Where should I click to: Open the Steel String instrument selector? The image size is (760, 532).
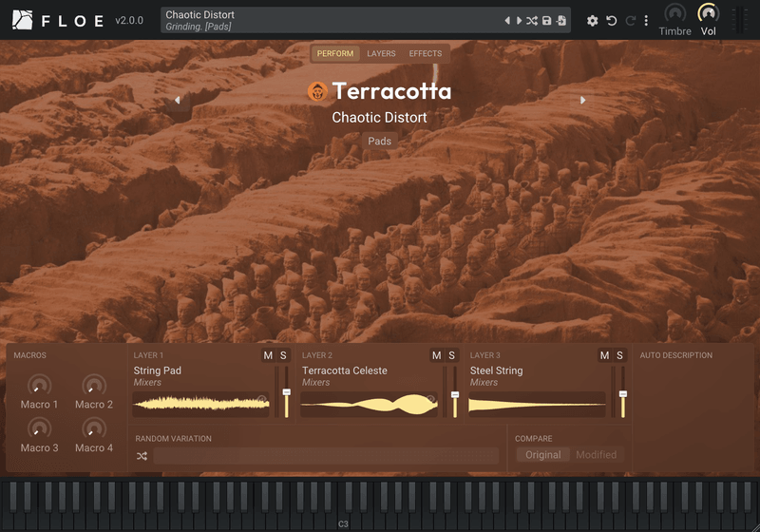point(496,370)
